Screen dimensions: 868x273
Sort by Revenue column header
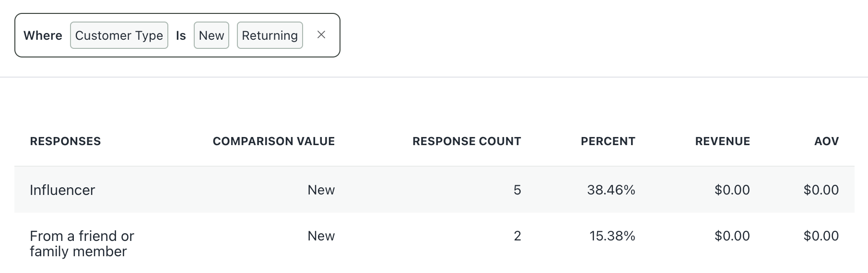tap(723, 141)
